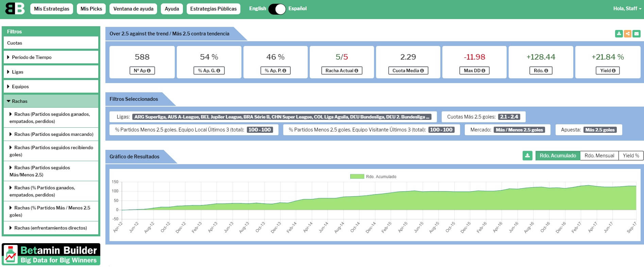Screen dimensions: 644x267
Task: Toggle the English/Español language switch
Action: 277,9
